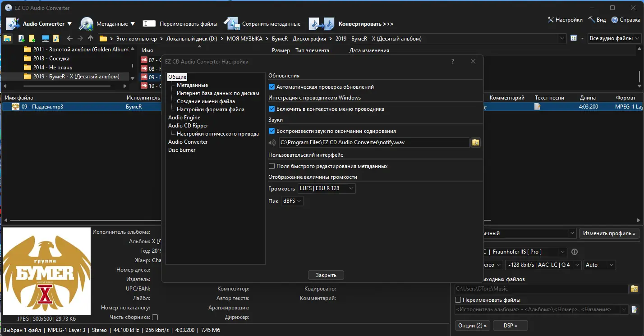Open the ~128 kbit/s AAC-LC bitrate dropdown
The width and height of the screenshot is (644, 336).
coord(544,265)
